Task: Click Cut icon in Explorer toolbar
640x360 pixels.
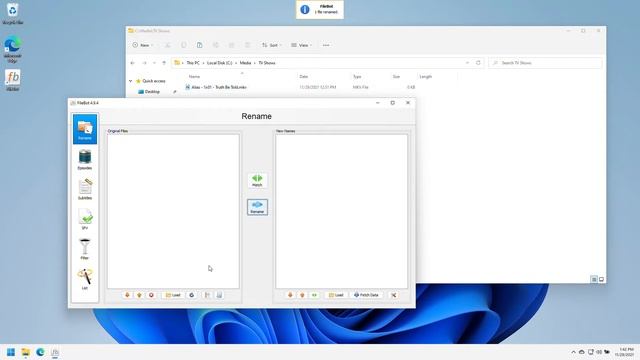Action: pyautogui.click(x=168, y=45)
